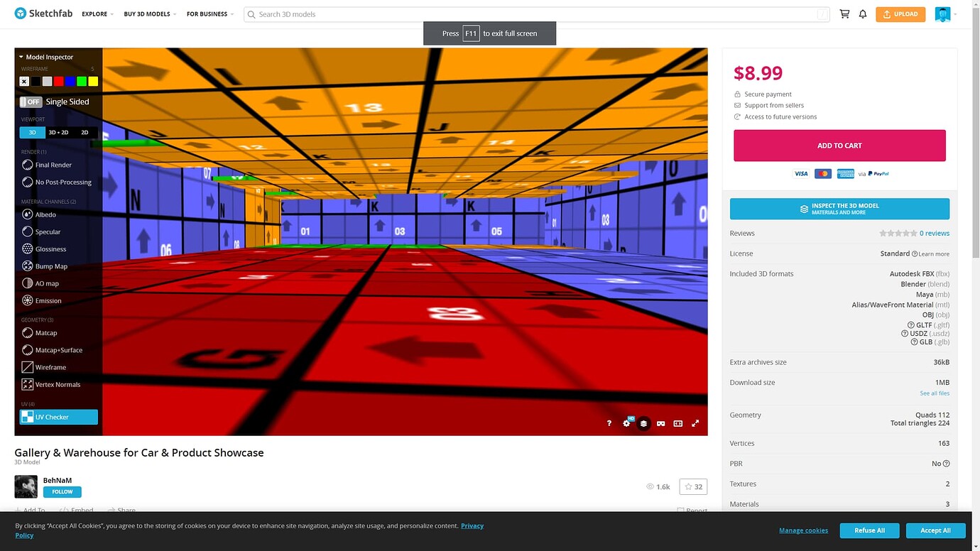Screen dimensions: 980x551
Task: Open the embed theater view icon
Action: point(677,423)
